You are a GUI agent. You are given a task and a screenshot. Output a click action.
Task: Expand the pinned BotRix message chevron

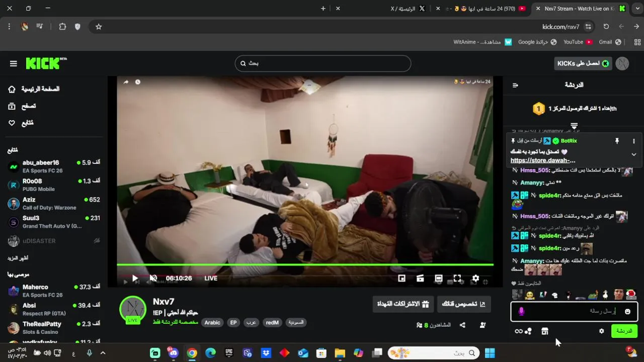(x=634, y=154)
